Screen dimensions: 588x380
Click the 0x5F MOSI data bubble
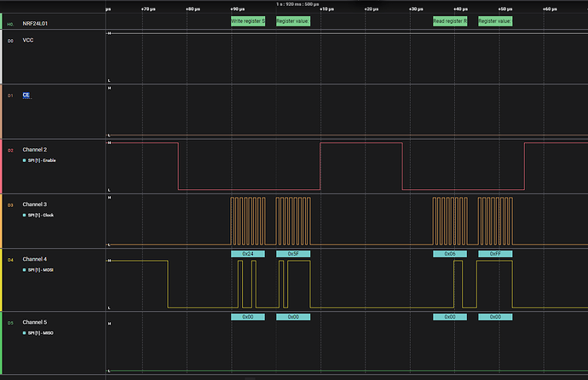click(293, 254)
